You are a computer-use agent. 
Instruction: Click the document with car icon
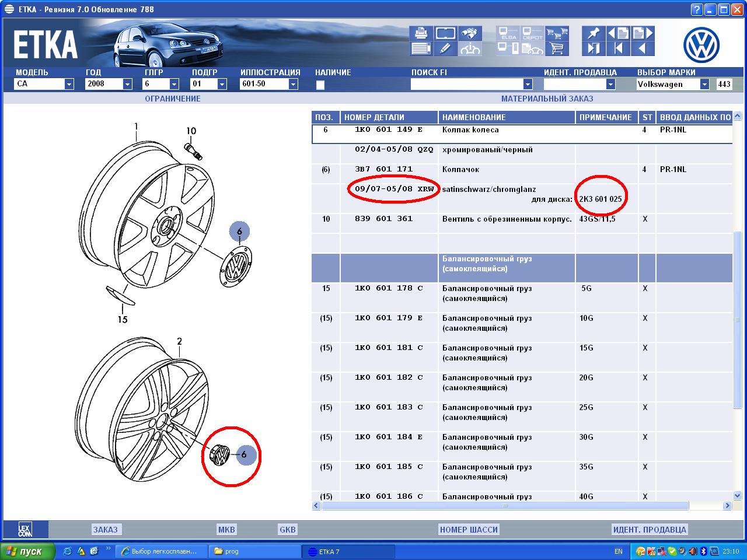tap(532, 49)
